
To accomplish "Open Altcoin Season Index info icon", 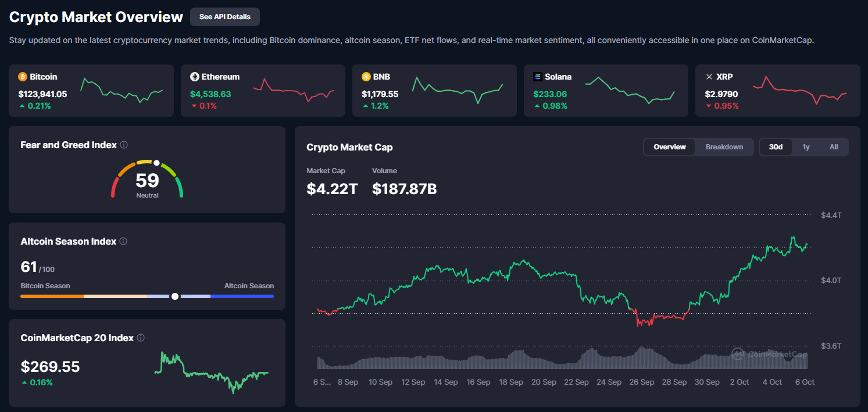I will click(123, 241).
